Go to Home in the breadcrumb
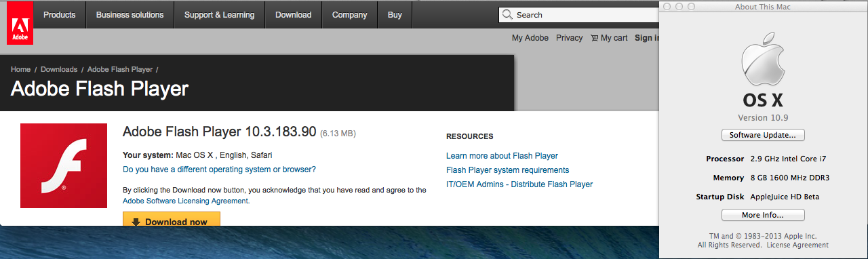Image resolution: width=868 pixels, height=259 pixels. click(20, 69)
